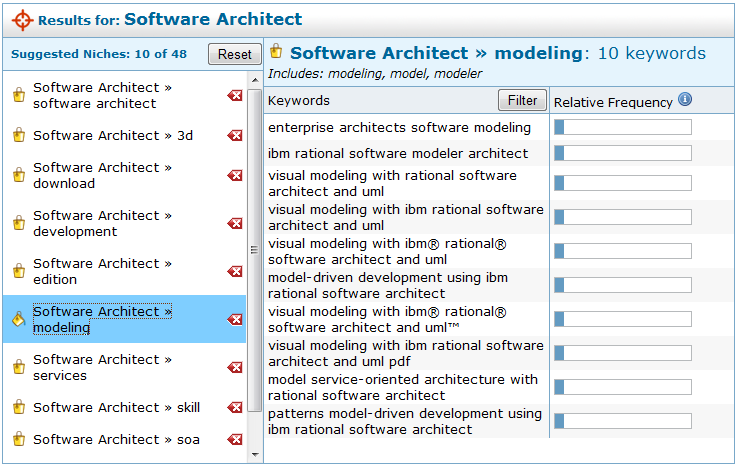738x467 pixels.
Task: Click the 'Relative Frequency' column header
Action: 613,103
